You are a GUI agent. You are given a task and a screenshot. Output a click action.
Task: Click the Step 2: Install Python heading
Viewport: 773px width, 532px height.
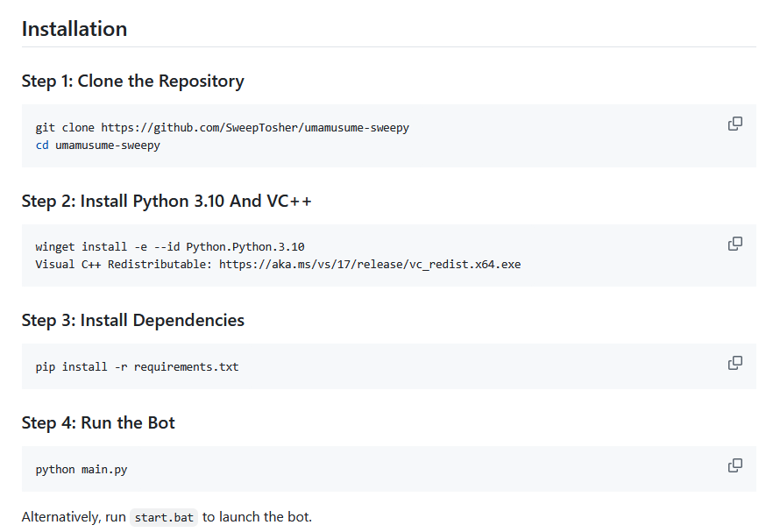(x=167, y=201)
